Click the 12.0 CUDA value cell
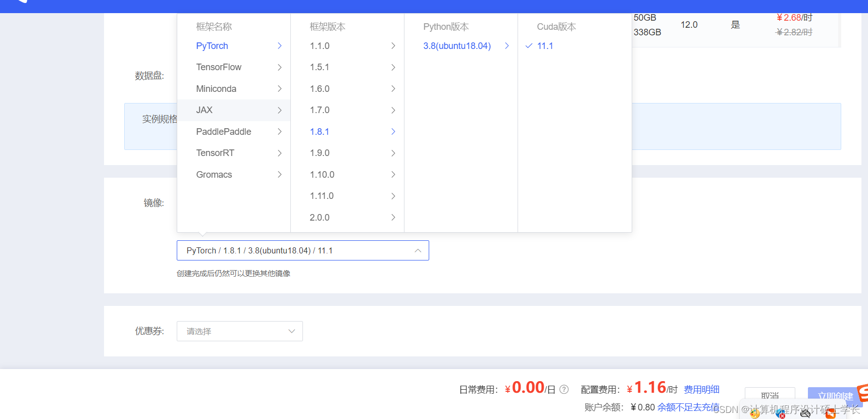The width and height of the screenshot is (868, 419). pyautogui.click(x=689, y=25)
